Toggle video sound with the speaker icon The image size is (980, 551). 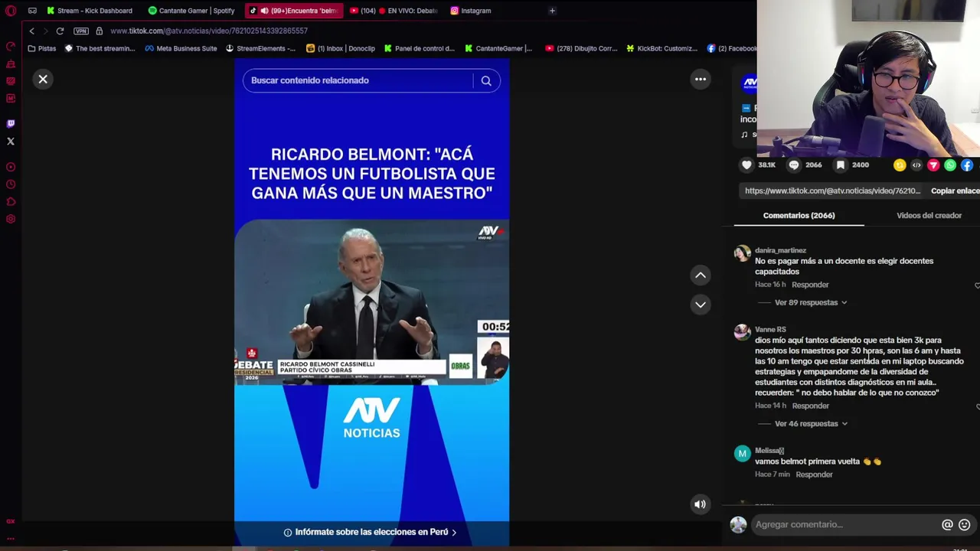pyautogui.click(x=700, y=504)
